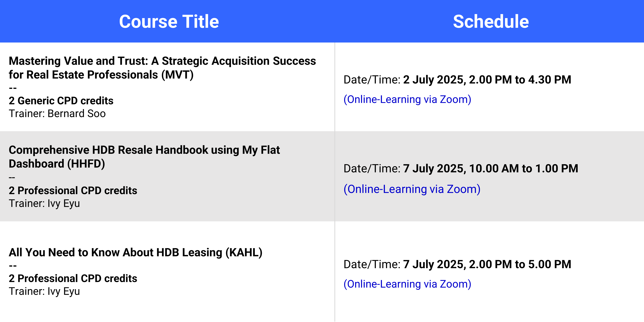Click the 2 Generic CPD credits text
The width and height of the screenshot is (644, 322).
61,101
